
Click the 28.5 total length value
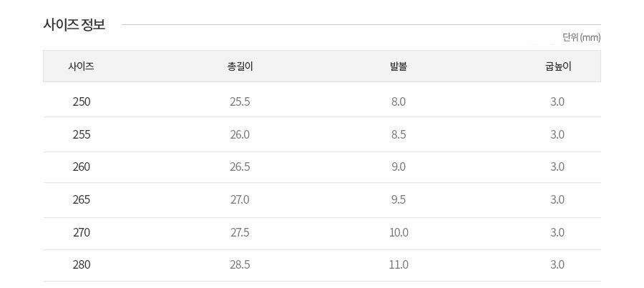coord(240,264)
